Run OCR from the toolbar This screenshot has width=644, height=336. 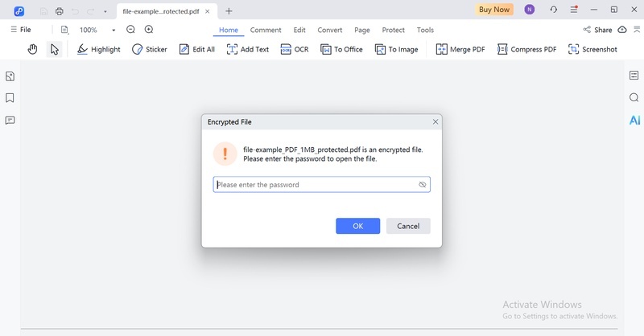[295, 49]
